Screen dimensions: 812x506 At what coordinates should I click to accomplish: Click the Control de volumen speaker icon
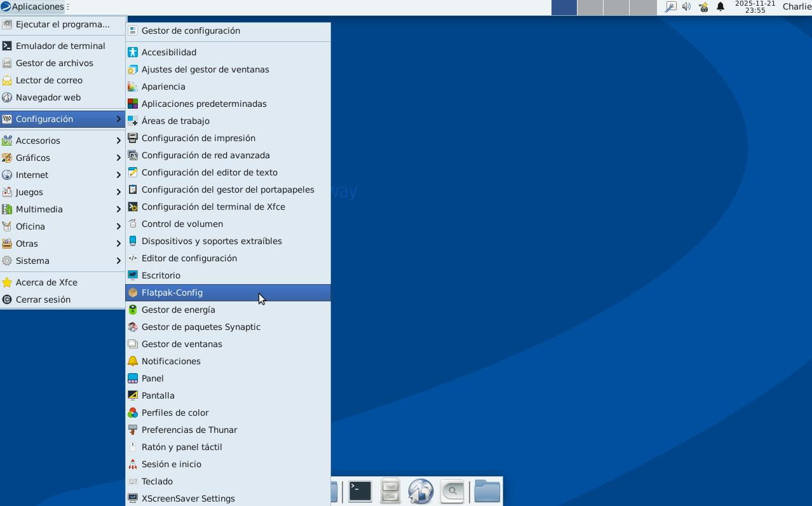click(x=133, y=224)
